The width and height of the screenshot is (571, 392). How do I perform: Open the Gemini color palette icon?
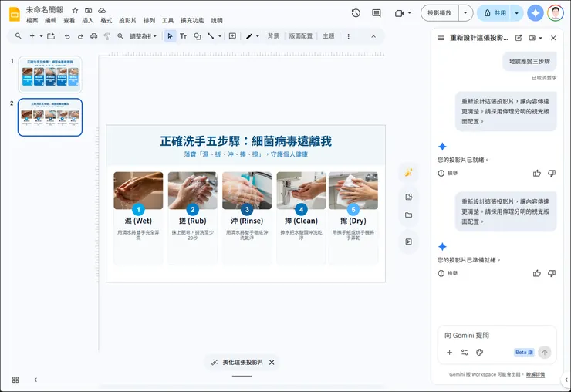point(480,353)
